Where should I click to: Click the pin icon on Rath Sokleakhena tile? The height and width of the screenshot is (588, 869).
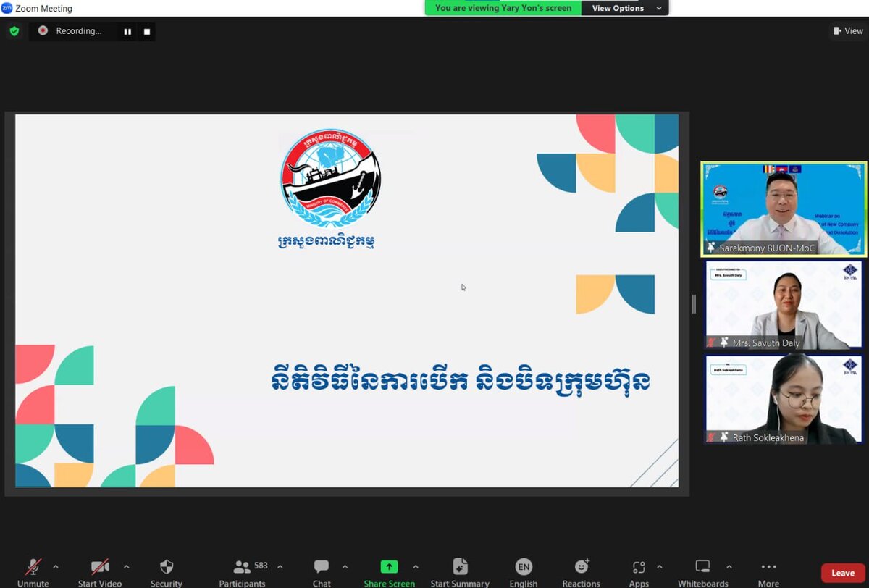tap(724, 437)
